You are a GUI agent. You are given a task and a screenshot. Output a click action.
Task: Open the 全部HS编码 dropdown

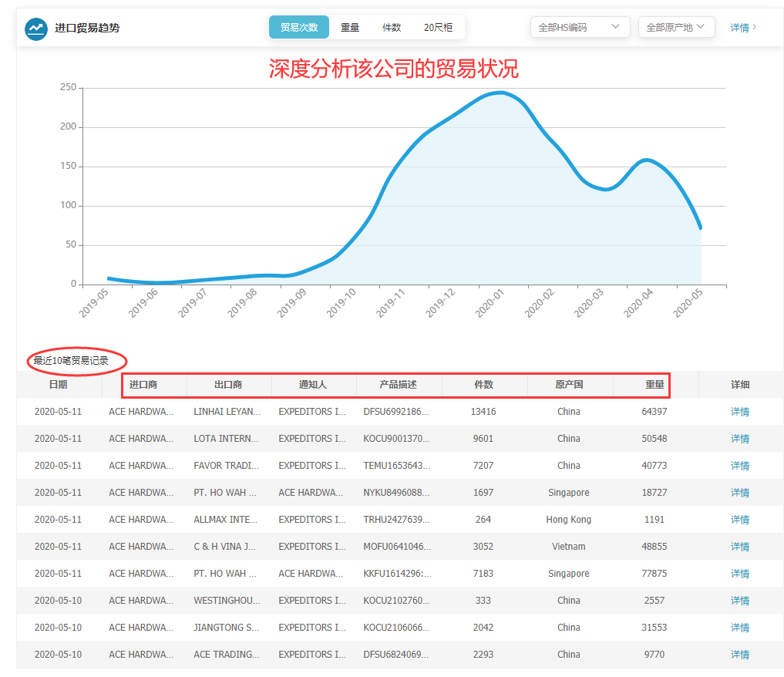pos(580,26)
